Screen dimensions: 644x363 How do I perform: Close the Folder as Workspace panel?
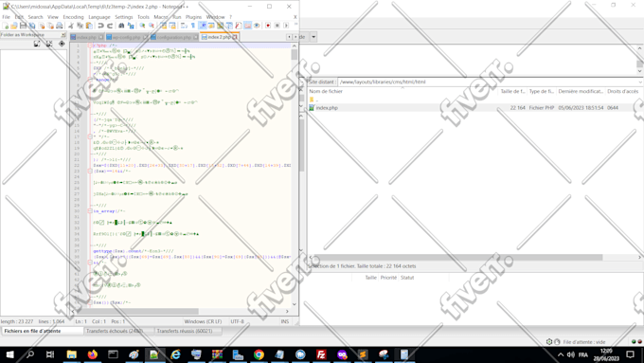[x=63, y=35]
